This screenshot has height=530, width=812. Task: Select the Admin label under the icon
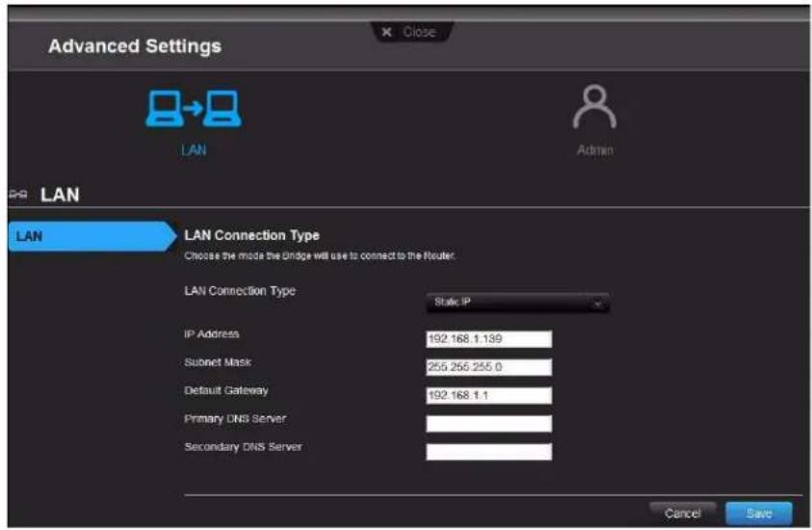click(595, 150)
